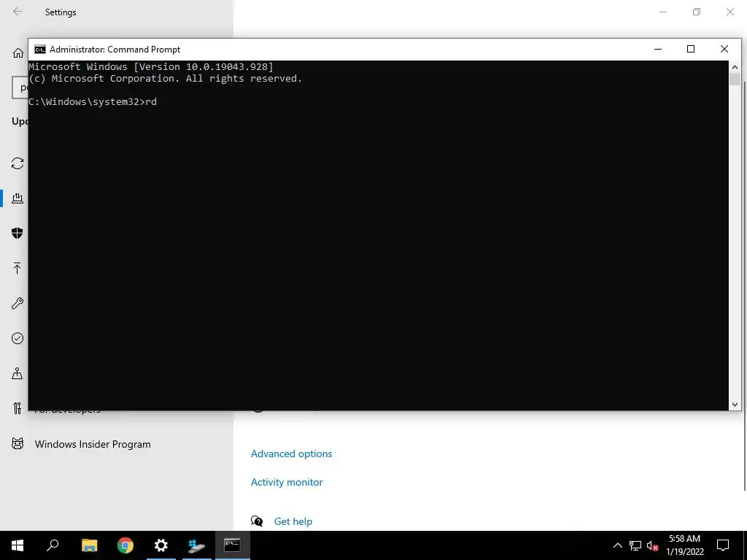Show hidden system tray icons

pos(617,545)
